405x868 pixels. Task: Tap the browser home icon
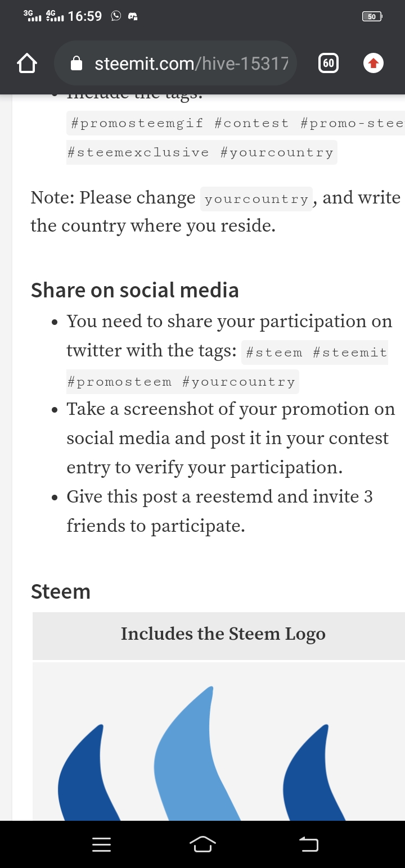point(27,64)
